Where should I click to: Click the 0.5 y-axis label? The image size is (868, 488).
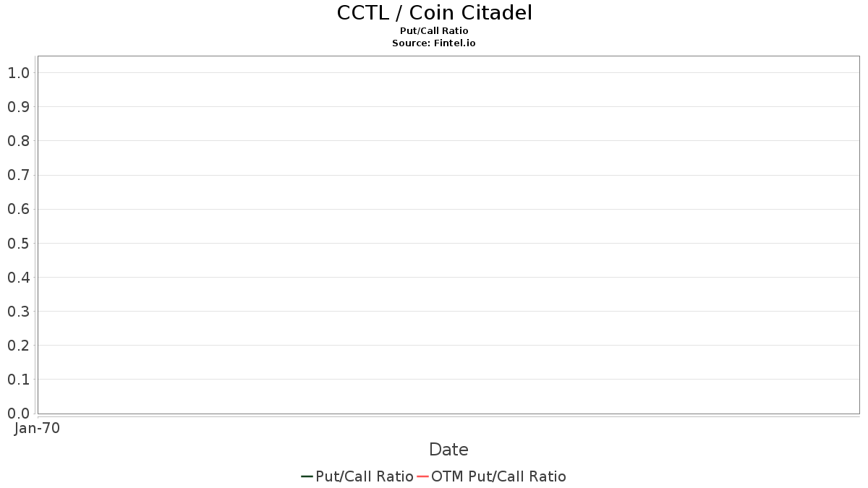[x=18, y=244]
